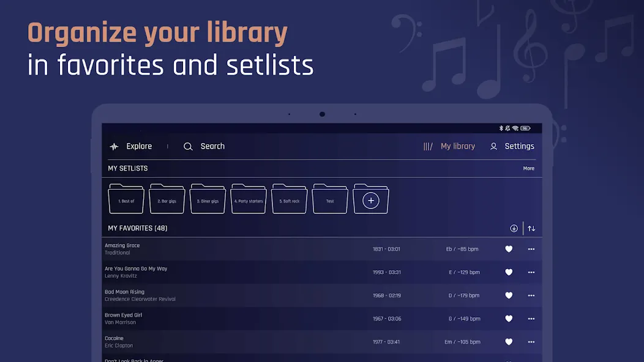The width and height of the screenshot is (644, 362).
Task: Click More in My Setlists
Action: [x=528, y=168]
